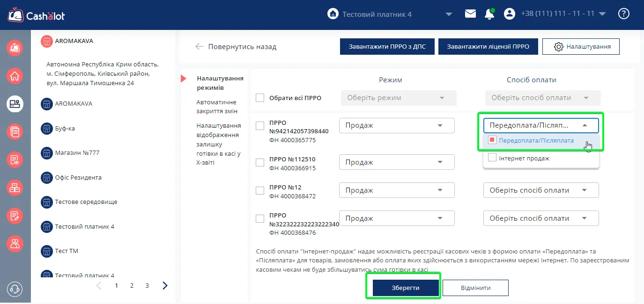
Task: Go to page 3 in pagination
Action: point(147,285)
